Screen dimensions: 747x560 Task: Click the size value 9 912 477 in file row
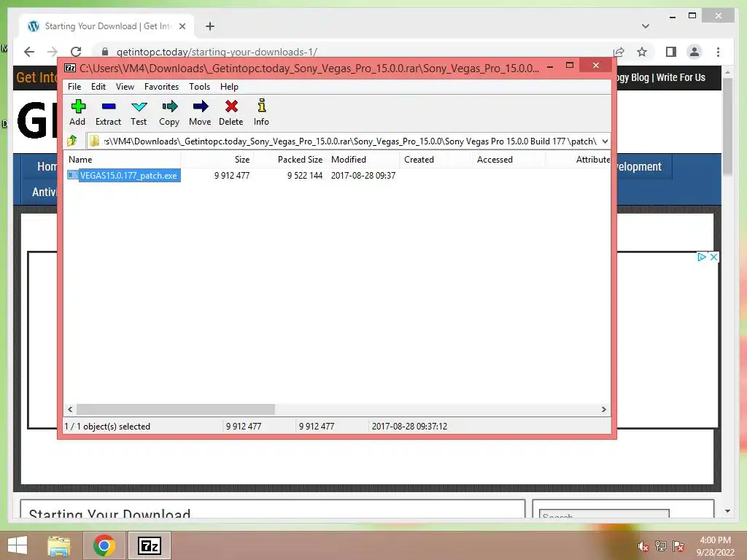click(232, 175)
